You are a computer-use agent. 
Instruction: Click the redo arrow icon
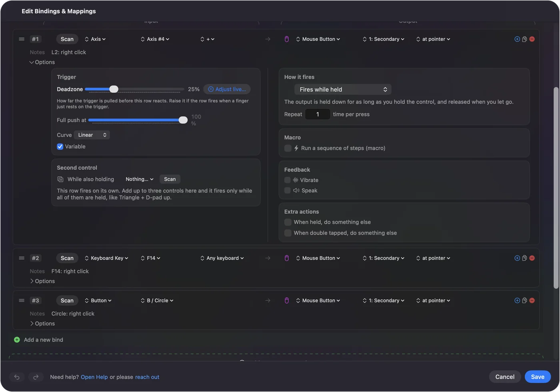coord(36,377)
